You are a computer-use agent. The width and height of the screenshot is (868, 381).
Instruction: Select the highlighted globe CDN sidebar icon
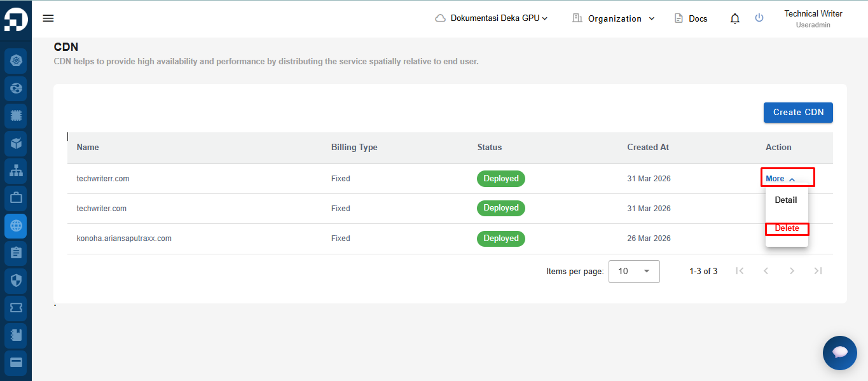pos(16,225)
